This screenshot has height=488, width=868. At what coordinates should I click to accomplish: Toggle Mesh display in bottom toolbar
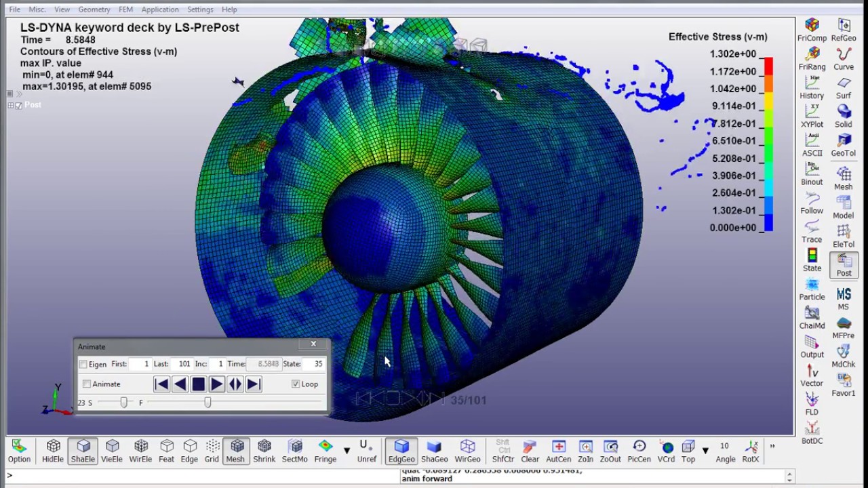point(235,451)
